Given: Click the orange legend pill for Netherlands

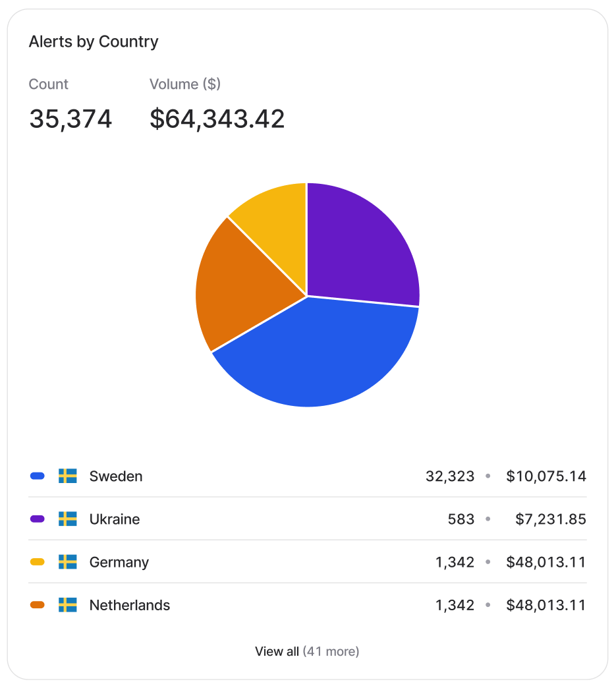Looking at the screenshot, I should click(38, 605).
